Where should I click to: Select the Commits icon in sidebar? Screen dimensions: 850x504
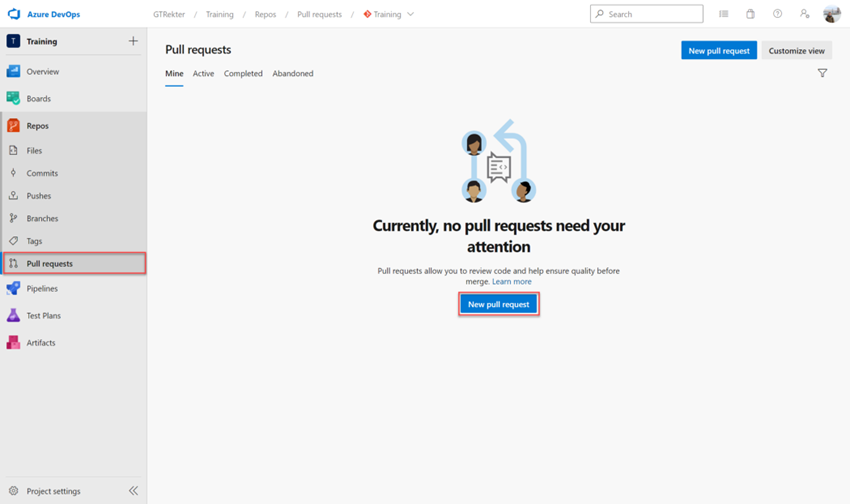click(x=14, y=173)
